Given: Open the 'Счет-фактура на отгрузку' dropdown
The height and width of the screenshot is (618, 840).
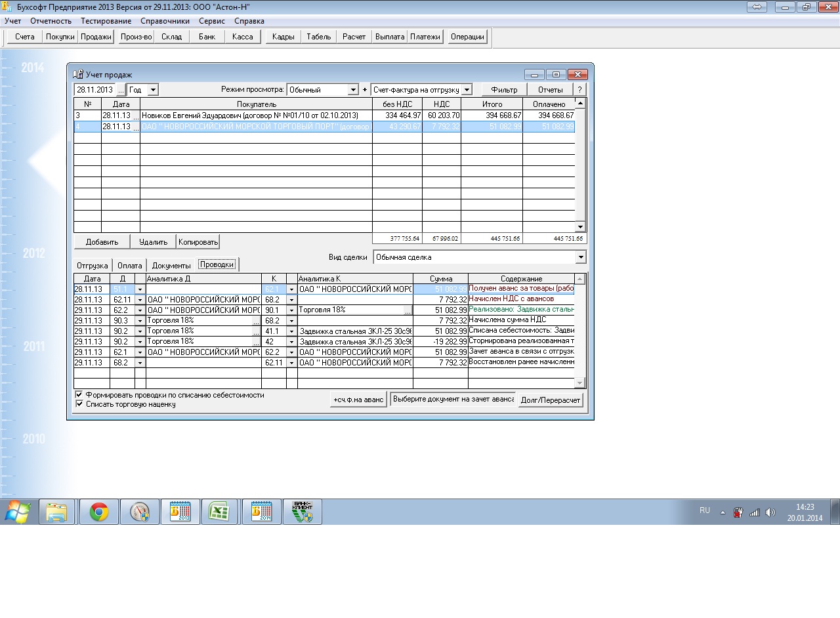Looking at the screenshot, I should pos(467,90).
